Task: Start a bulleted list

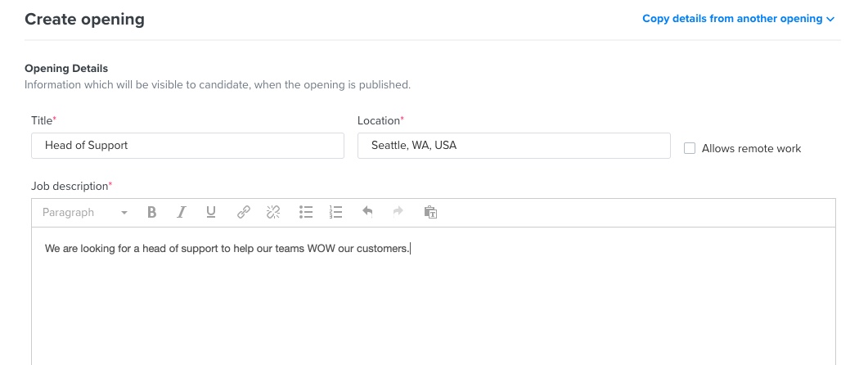Action: pos(306,213)
